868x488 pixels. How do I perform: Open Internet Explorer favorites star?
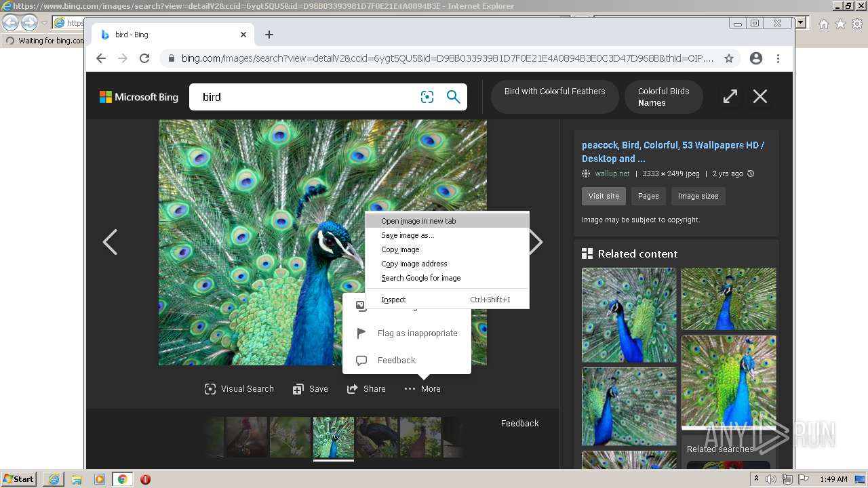840,24
